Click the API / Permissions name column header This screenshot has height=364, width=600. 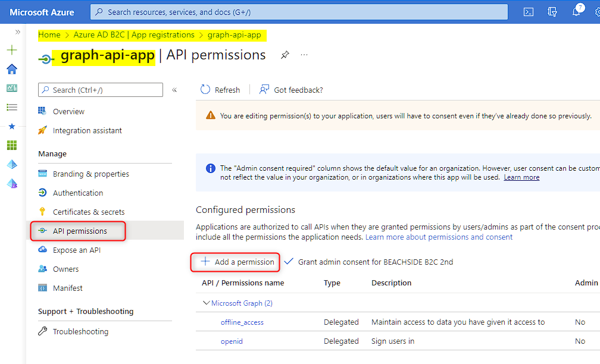pyautogui.click(x=243, y=283)
